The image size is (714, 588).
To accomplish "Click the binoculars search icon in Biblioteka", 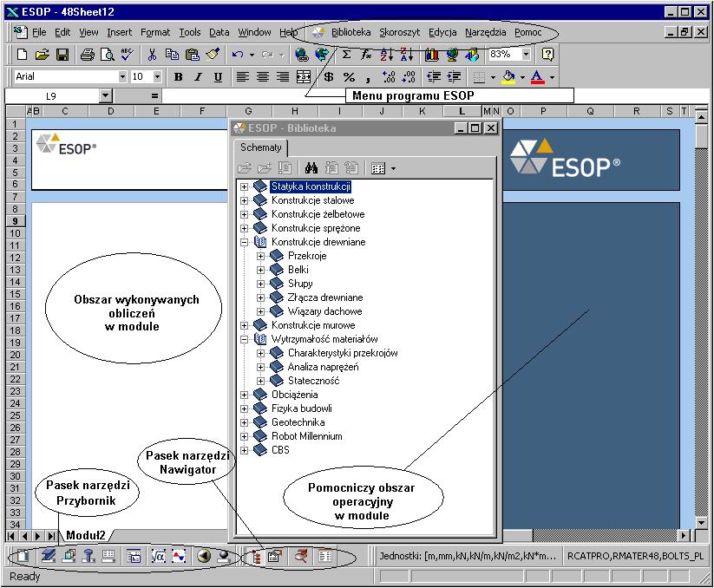I will 311,168.
